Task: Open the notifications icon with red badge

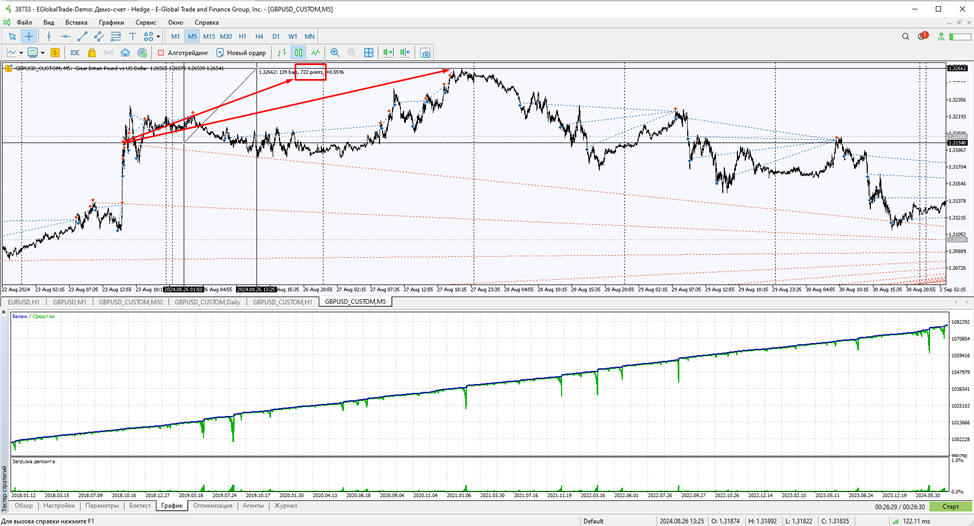Action: [x=922, y=37]
